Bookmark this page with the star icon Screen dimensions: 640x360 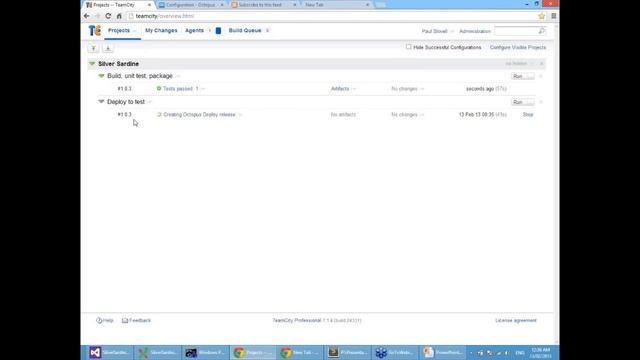tap(542, 16)
